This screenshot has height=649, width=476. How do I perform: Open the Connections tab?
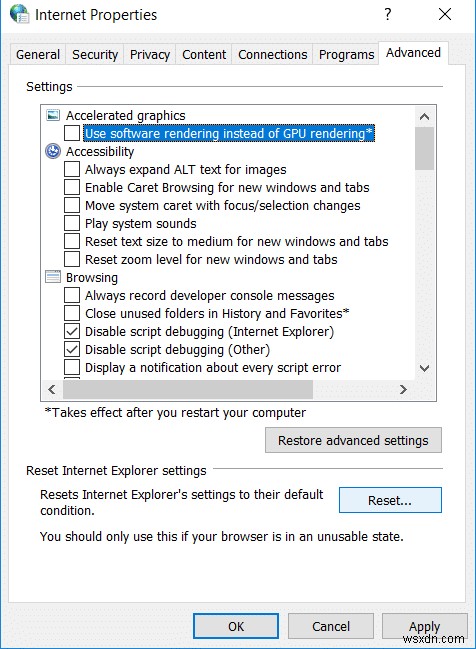[x=272, y=55]
